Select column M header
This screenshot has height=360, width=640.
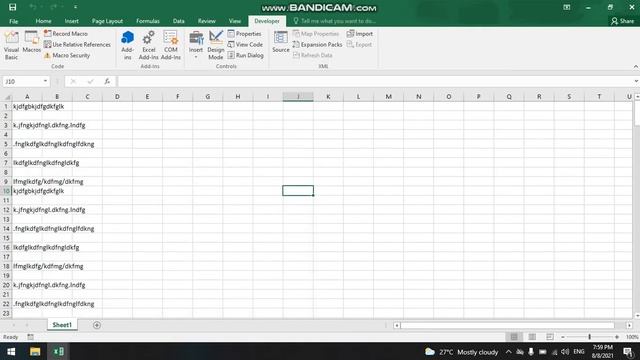pyautogui.click(x=389, y=97)
